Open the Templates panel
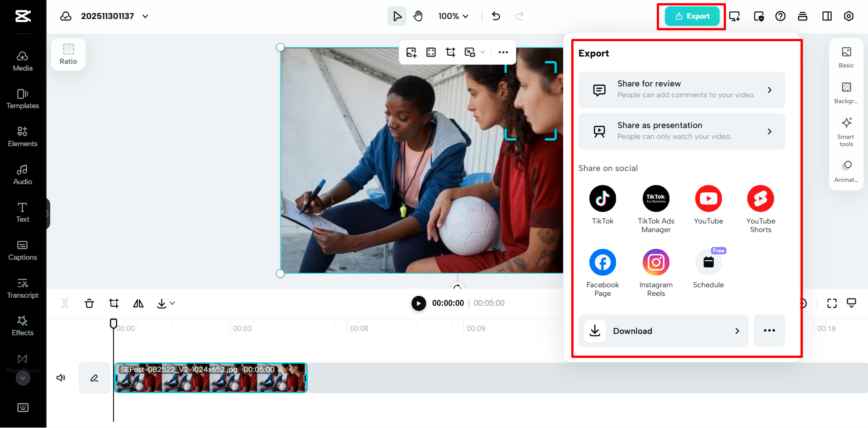Screen dimensions: 868x428 coord(23,99)
